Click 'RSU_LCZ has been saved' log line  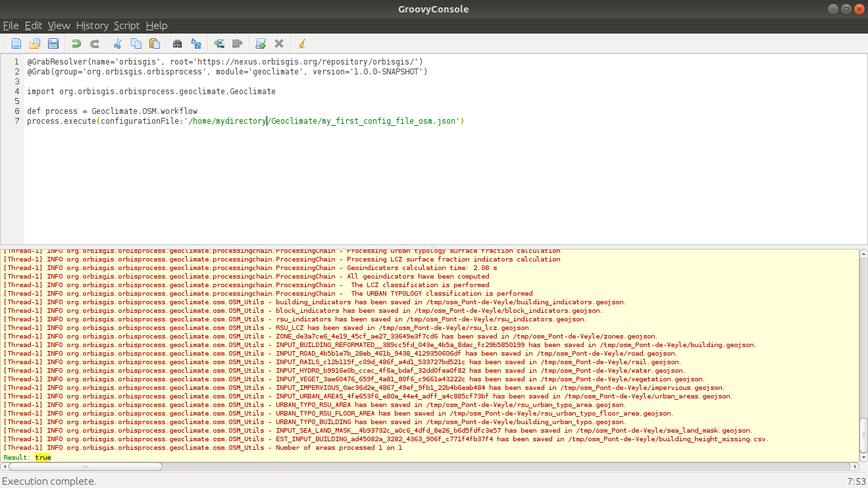267,327
